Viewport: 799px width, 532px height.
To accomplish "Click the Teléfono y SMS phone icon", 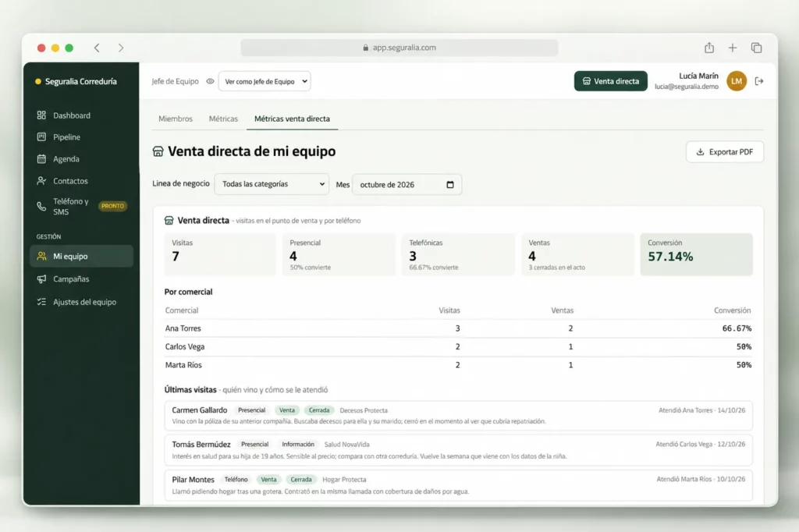I will tap(42, 207).
